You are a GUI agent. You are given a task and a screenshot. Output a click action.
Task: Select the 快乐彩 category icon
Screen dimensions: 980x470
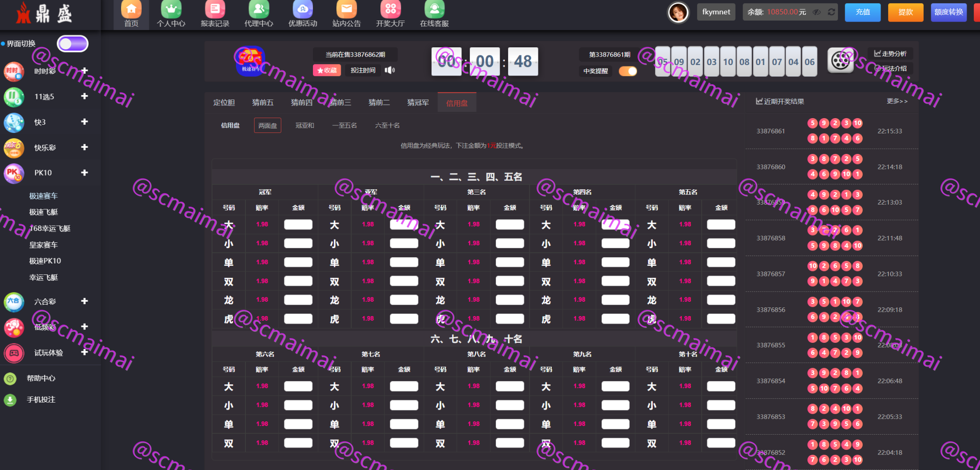[13, 148]
